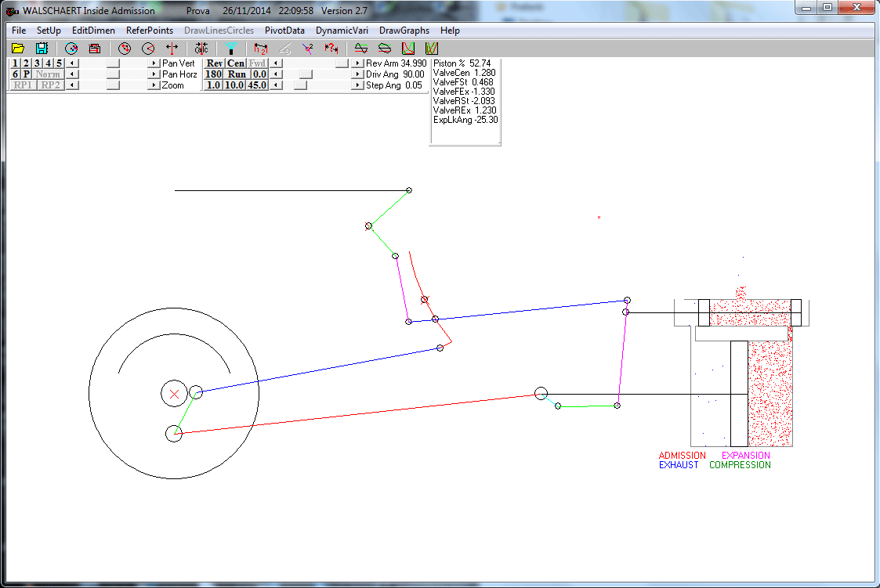The image size is (880, 588).
Task: Click Pan Vert right scroll arrow
Action: pyautogui.click(x=154, y=63)
